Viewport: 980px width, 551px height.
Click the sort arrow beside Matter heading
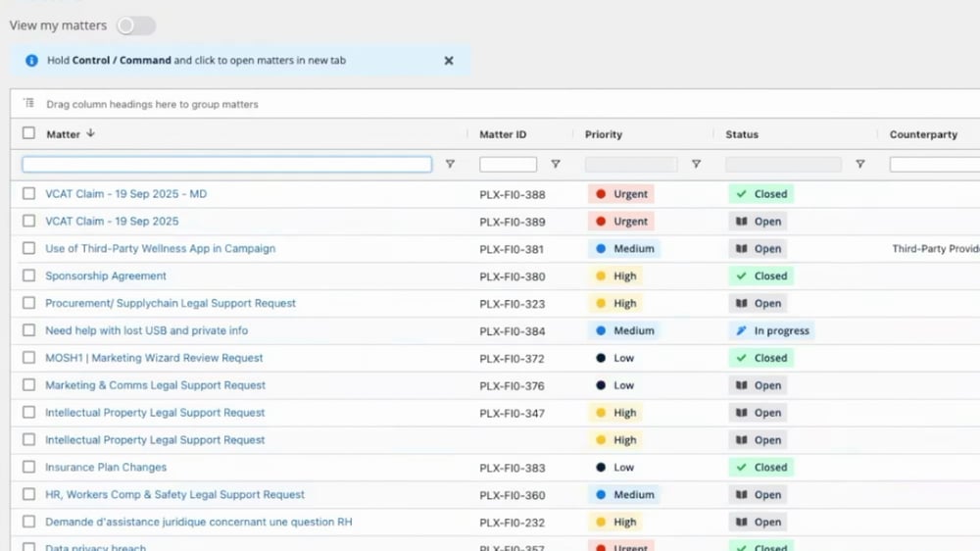click(x=91, y=134)
